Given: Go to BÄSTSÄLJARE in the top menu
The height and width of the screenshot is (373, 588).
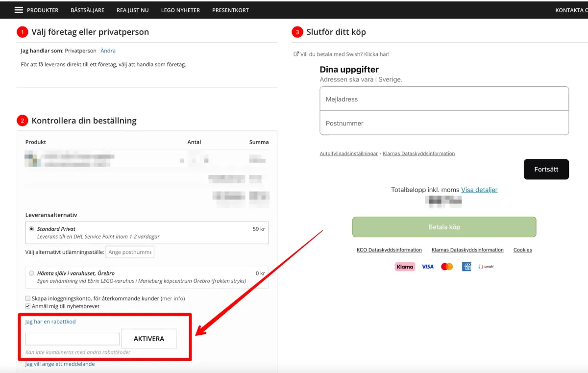Looking at the screenshot, I should [87, 10].
